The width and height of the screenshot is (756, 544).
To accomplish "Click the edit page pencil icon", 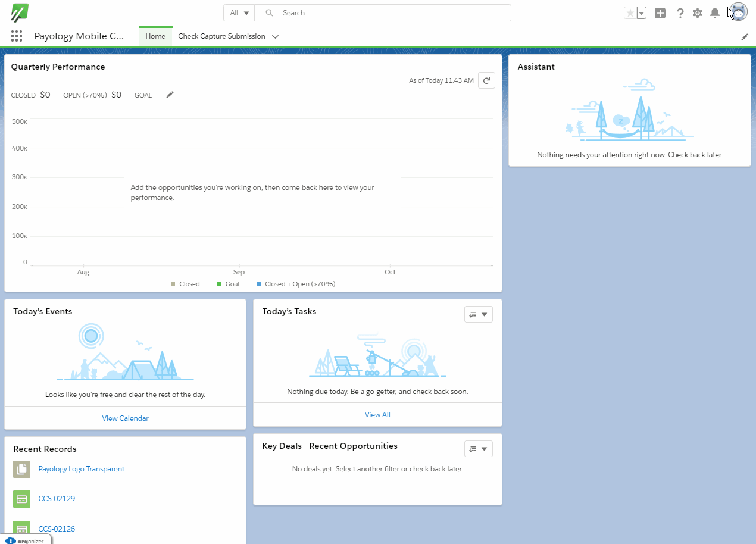I will point(745,37).
